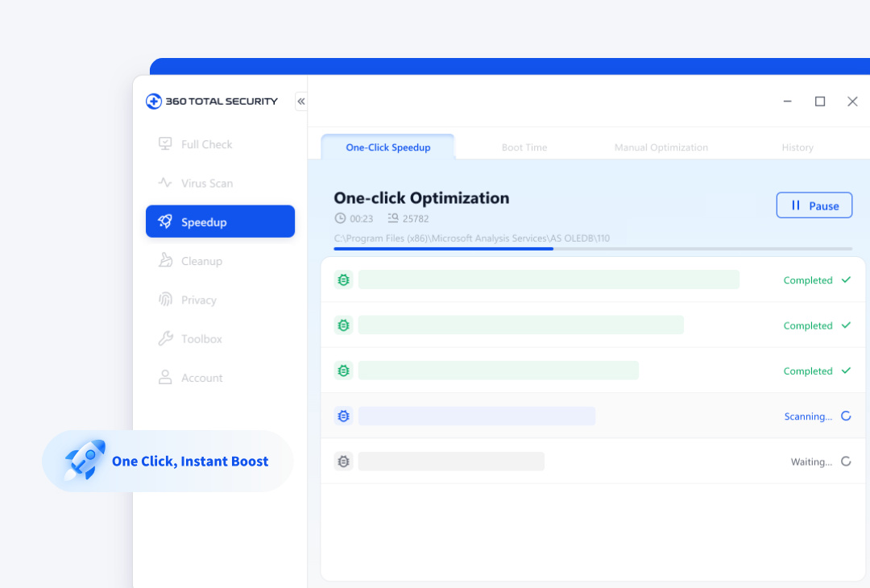Click the 360 Total Security logo
The image size is (870, 588).
(x=211, y=101)
